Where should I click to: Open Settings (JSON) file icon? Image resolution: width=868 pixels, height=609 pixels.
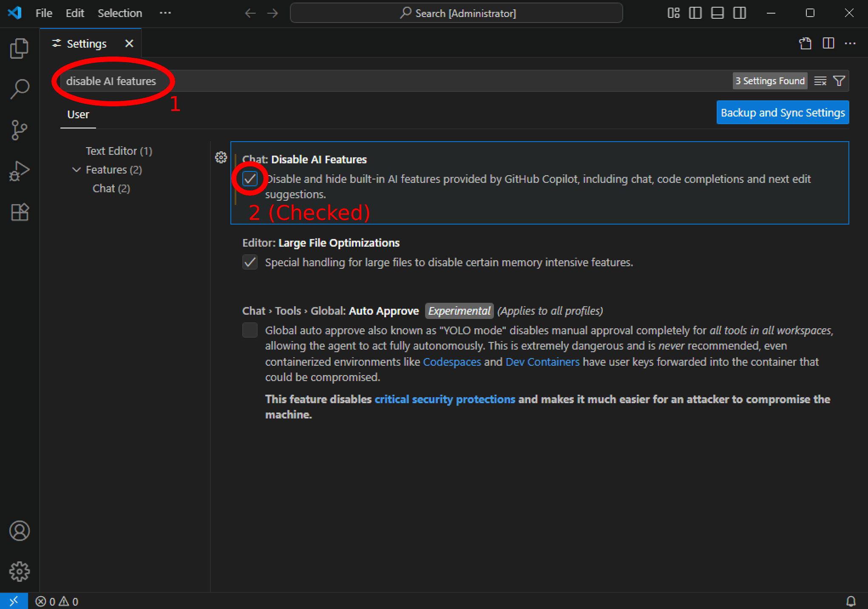point(805,43)
